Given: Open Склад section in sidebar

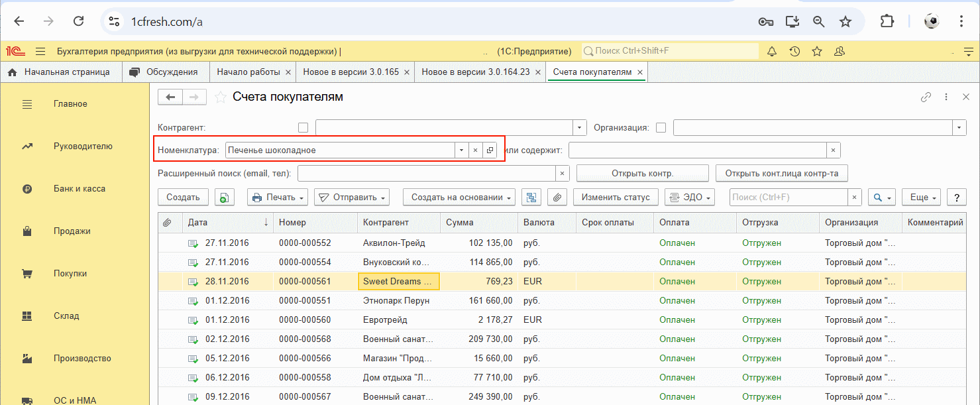Looking at the screenshot, I should [66, 316].
